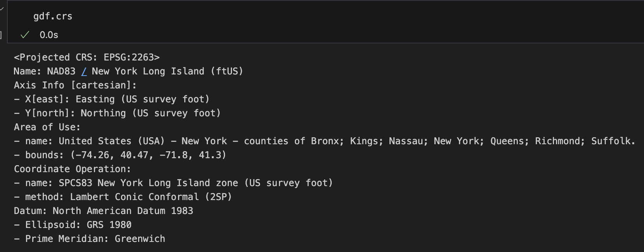Click the Coordinate Operation heading
This screenshot has height=252, width=644.
pyautogui.click(x=73, y=169)
